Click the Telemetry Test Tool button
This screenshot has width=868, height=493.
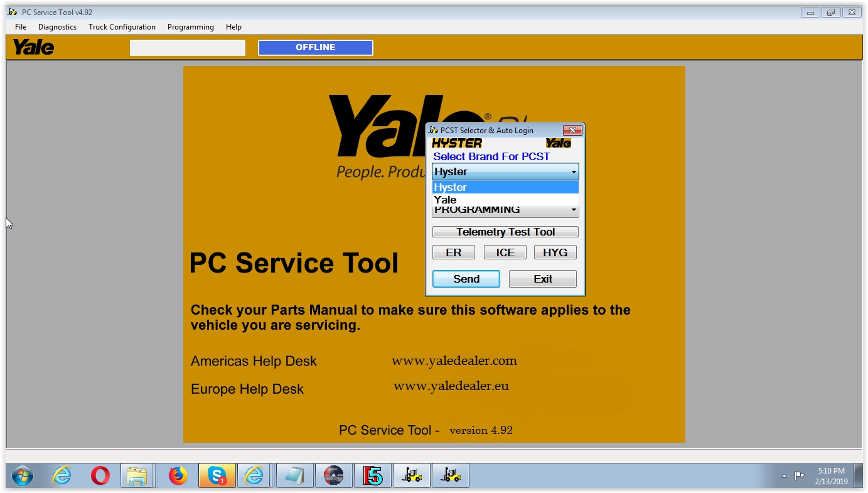coord(505,232)
